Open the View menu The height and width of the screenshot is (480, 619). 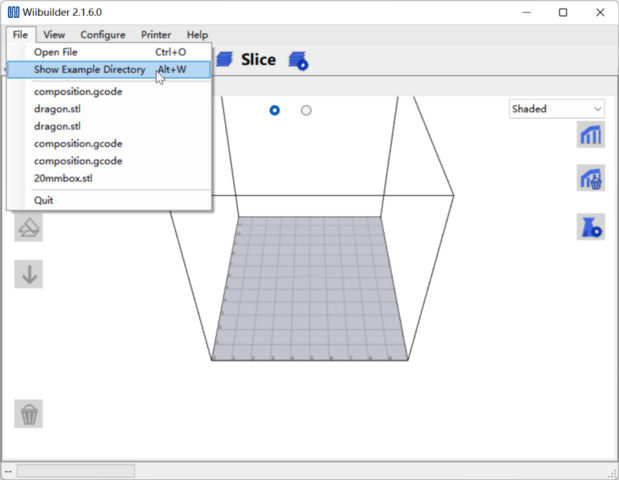pos(54,35)
